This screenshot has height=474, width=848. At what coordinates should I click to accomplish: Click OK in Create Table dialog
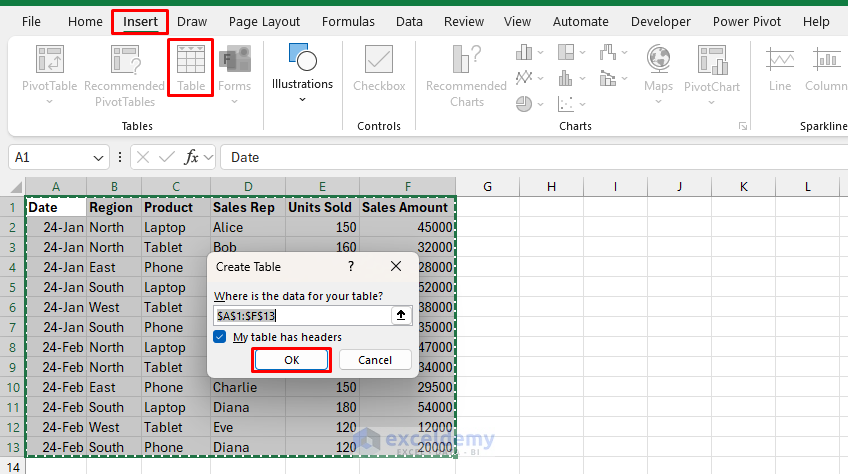pyautogui.click(x=292, y=360)
